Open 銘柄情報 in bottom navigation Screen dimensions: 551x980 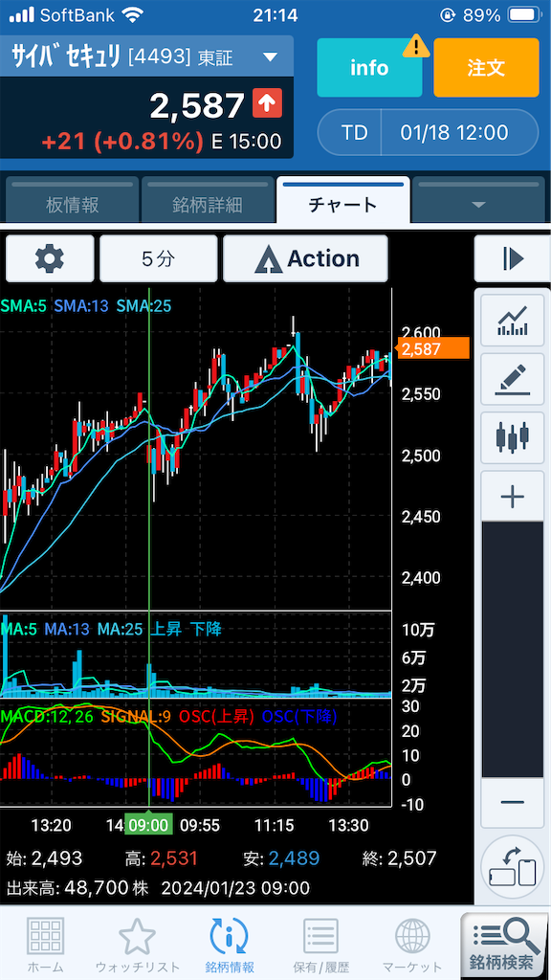click(230, 945)
